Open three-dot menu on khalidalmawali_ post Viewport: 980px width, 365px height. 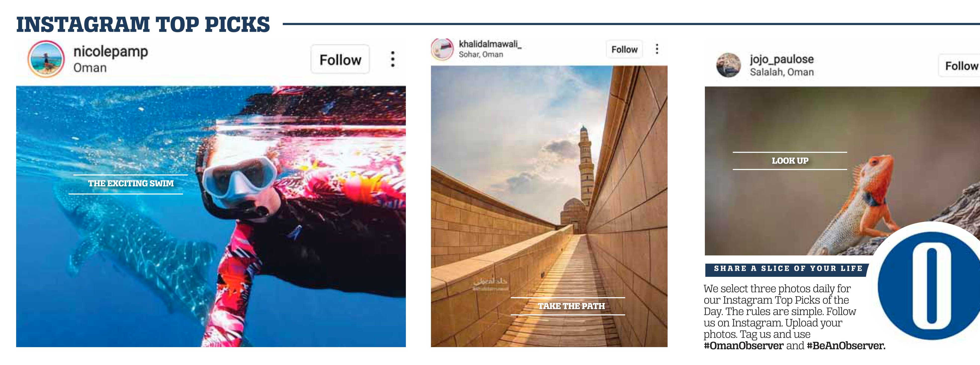657,49
